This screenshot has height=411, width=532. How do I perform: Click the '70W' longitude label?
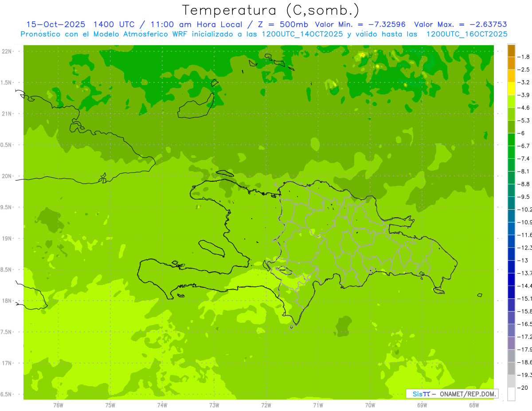point(370,405)
